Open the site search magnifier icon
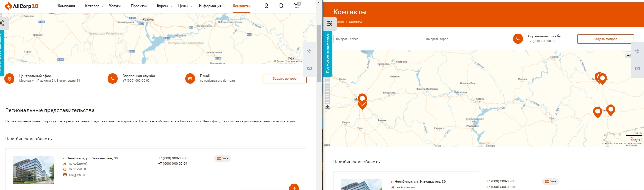 click(x=281, y=6)
